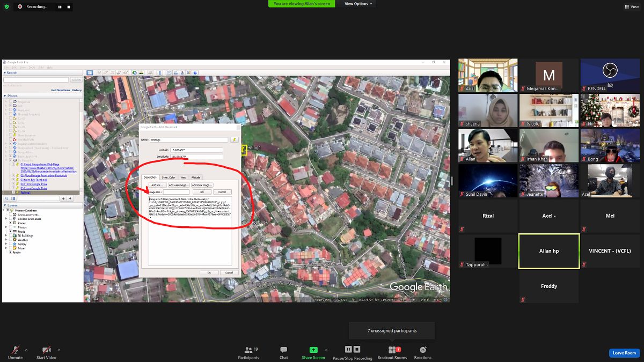Open the Google Earth File menu
Screen dimensions: 644x362
(5, 67)
